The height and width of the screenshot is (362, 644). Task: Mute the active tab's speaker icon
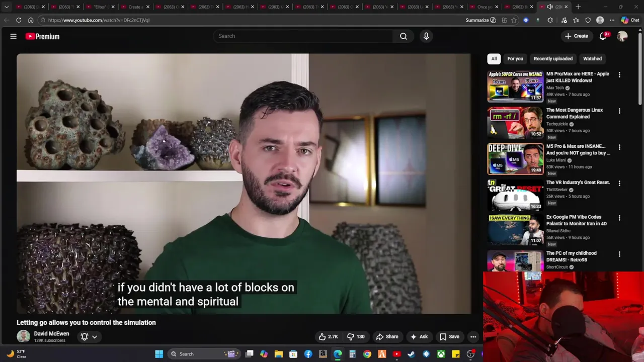tap(550, 7)
